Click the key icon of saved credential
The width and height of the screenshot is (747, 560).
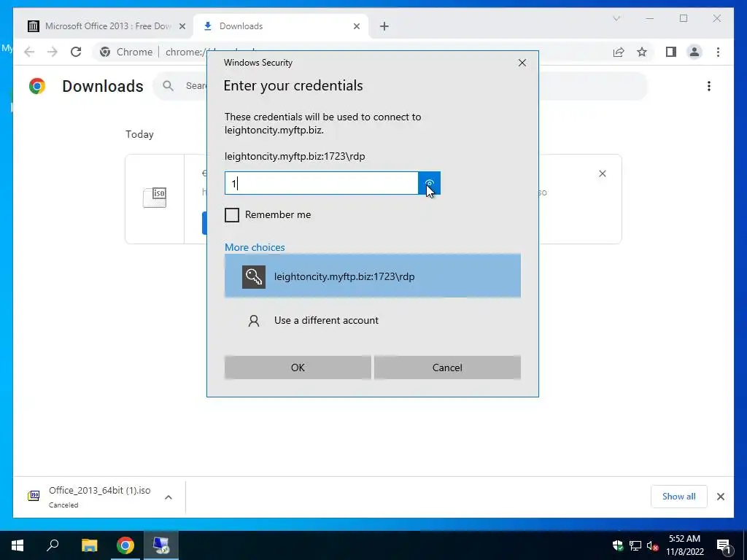pyautogui.click(x=253, y=276)
